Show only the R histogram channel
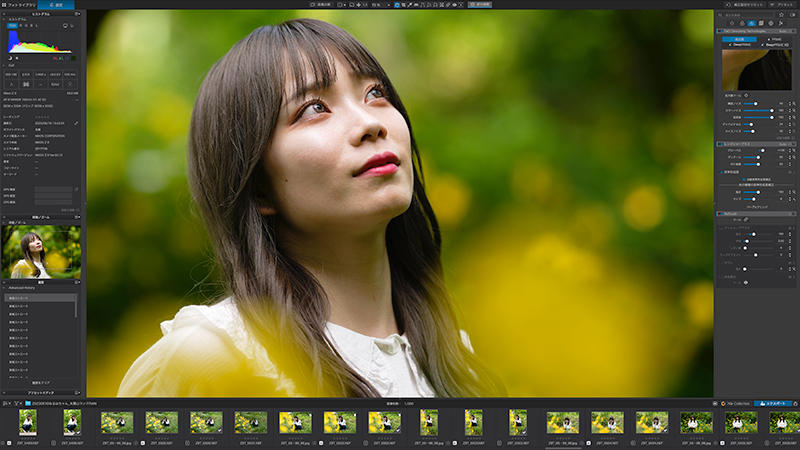Image resolution: width=800 pixels, height=450 pixels. pyautogui.click(x=21, y=26)
